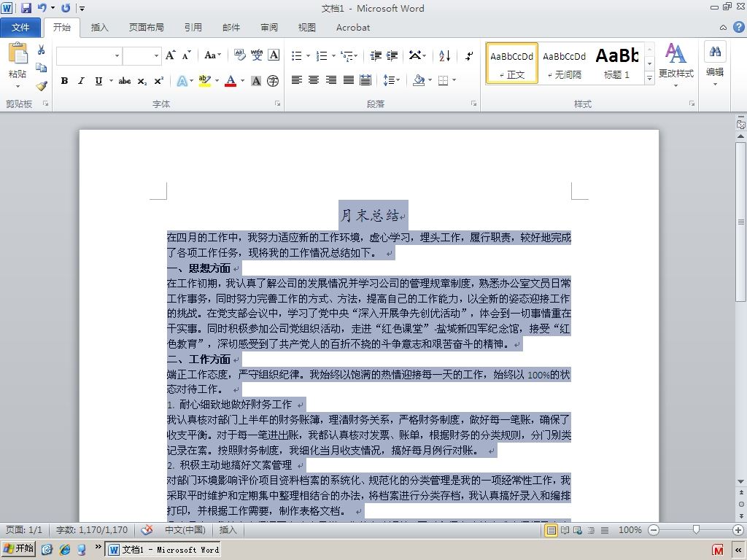Click the Sort A-Z icon
The width and height of the screenshot is (747, 560).
pos(444,55)
